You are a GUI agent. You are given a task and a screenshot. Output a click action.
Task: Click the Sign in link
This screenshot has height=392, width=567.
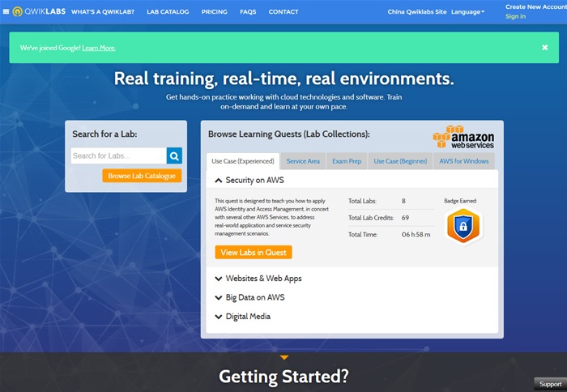(x=515, y=16)
